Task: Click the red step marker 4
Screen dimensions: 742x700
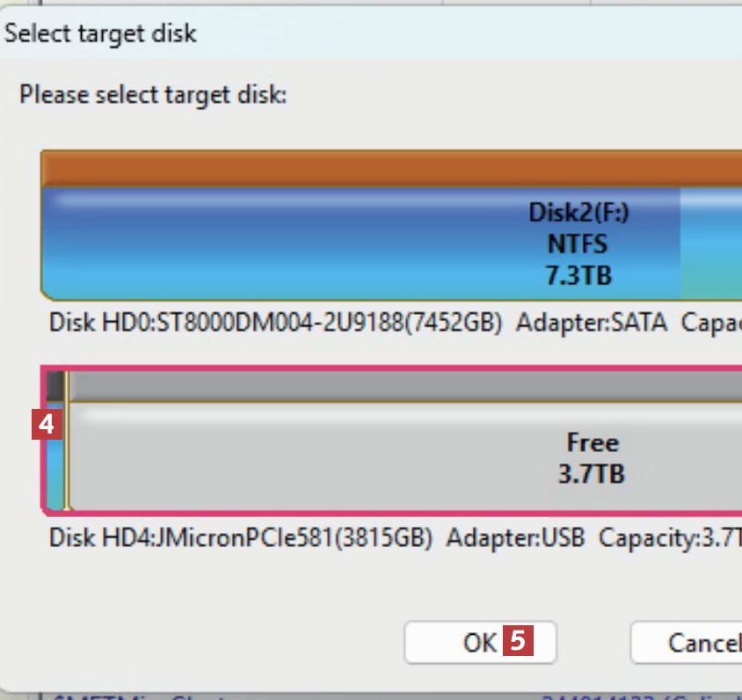Action: coord(46,426)
